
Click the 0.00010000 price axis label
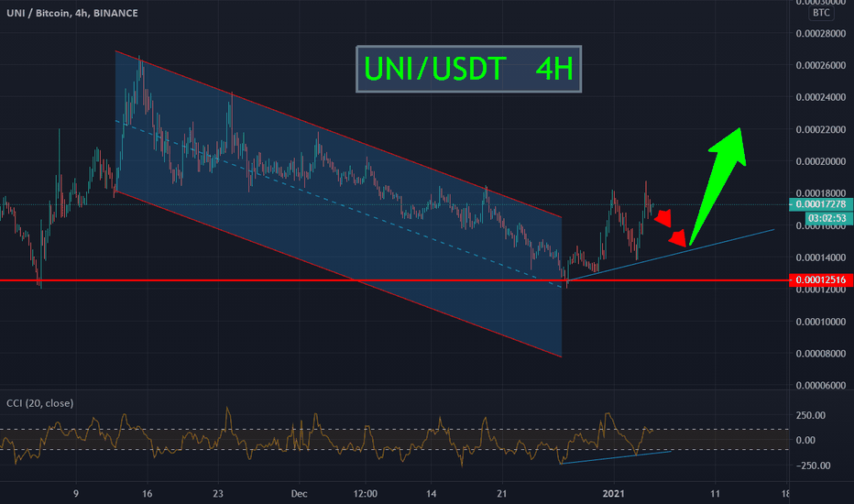(821, 322)
